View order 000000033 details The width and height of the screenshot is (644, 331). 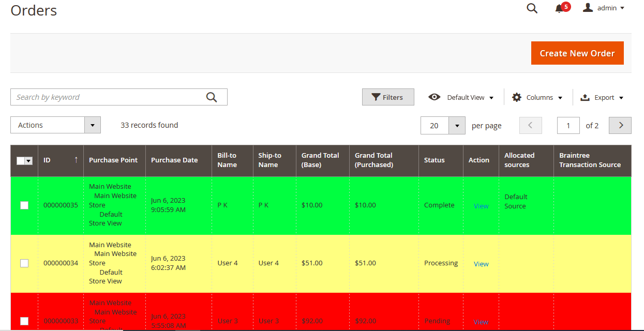pos(481,321)
